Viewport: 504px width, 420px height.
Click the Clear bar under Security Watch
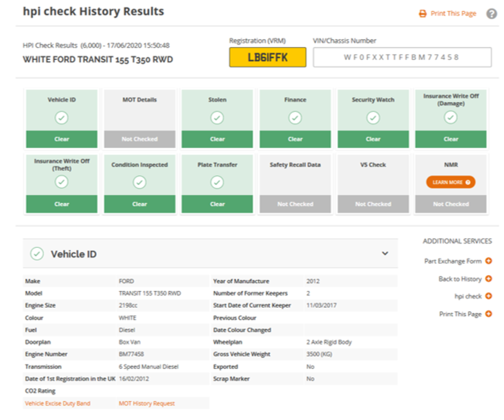(x=373, y=139)
